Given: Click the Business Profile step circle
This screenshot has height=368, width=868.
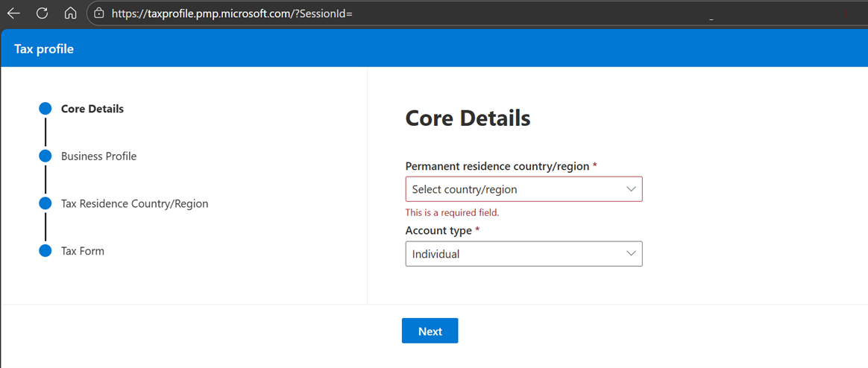Looking at the screenshot, I should [x=45, y=156].
